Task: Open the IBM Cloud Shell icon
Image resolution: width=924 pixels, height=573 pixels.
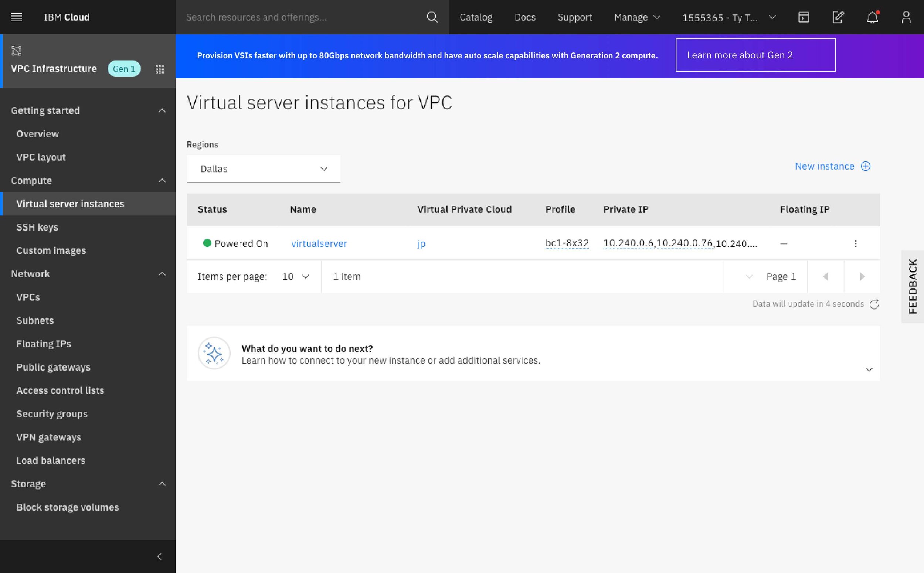Action: [804, 17]
